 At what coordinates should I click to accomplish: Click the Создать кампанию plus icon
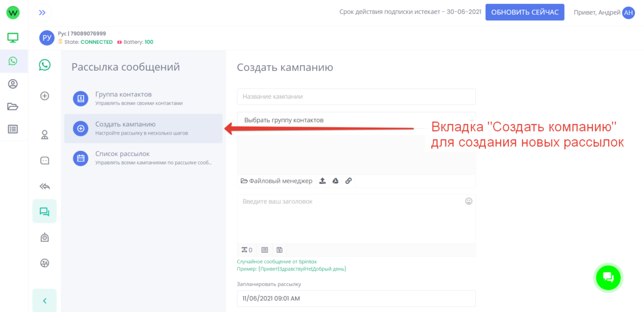(x=80, y=129)
